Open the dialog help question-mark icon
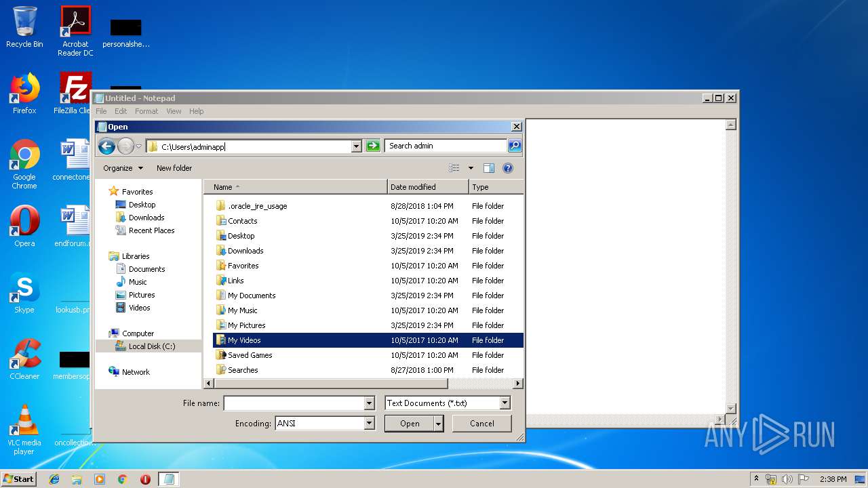This screenshot has width=868, height=488. coord(508,168)
